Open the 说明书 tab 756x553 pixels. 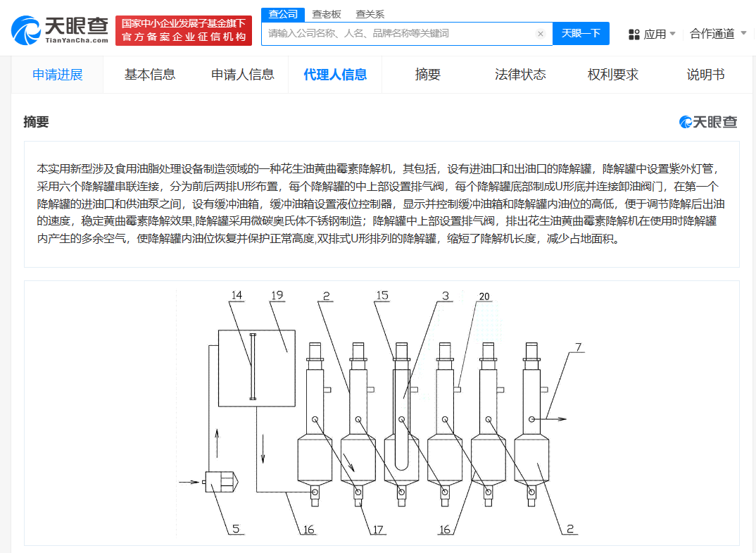705,74
